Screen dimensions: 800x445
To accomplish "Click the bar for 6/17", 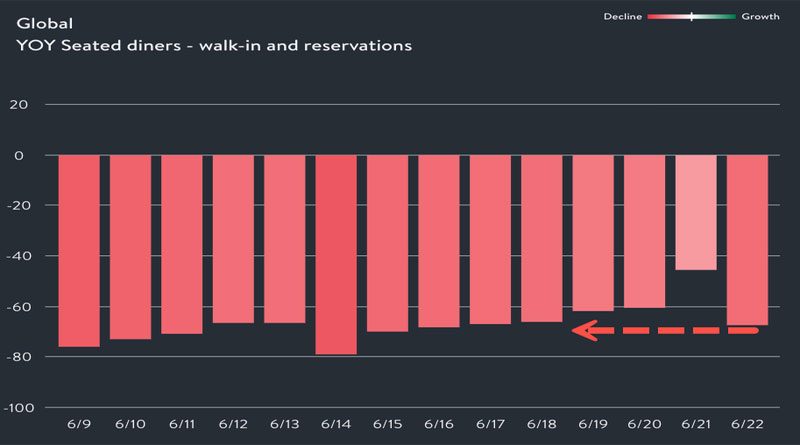I will [490, 240].
